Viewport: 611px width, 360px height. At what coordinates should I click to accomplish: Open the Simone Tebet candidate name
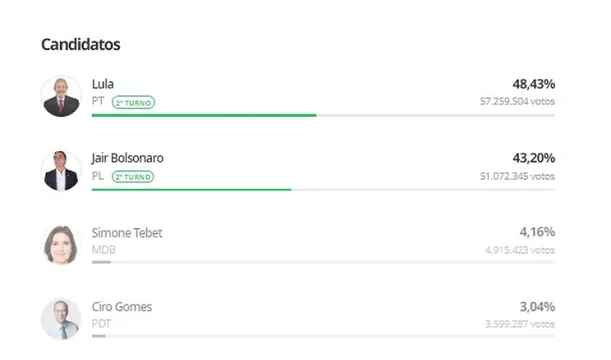coord(127,233)
